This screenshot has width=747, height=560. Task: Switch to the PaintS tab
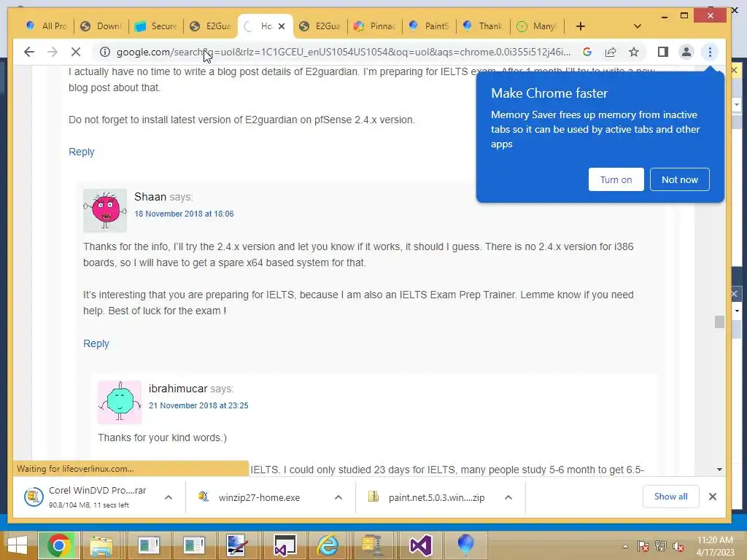pos(429,26)
